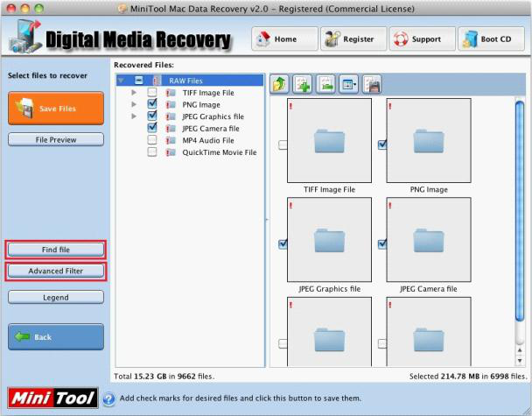Expand the PNG Image node
Image resolution: width=532 pixels, height=416 pixels.
pyautogui.click(x=134, y=104)
